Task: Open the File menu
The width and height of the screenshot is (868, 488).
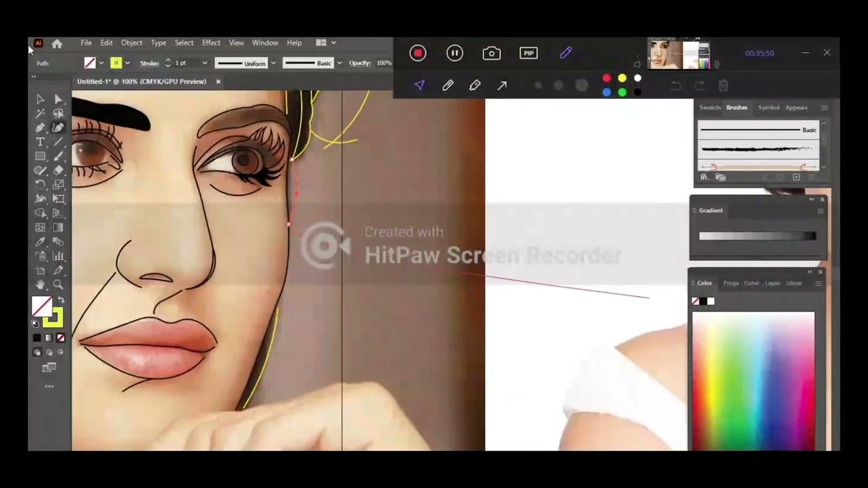Action: 86,43
